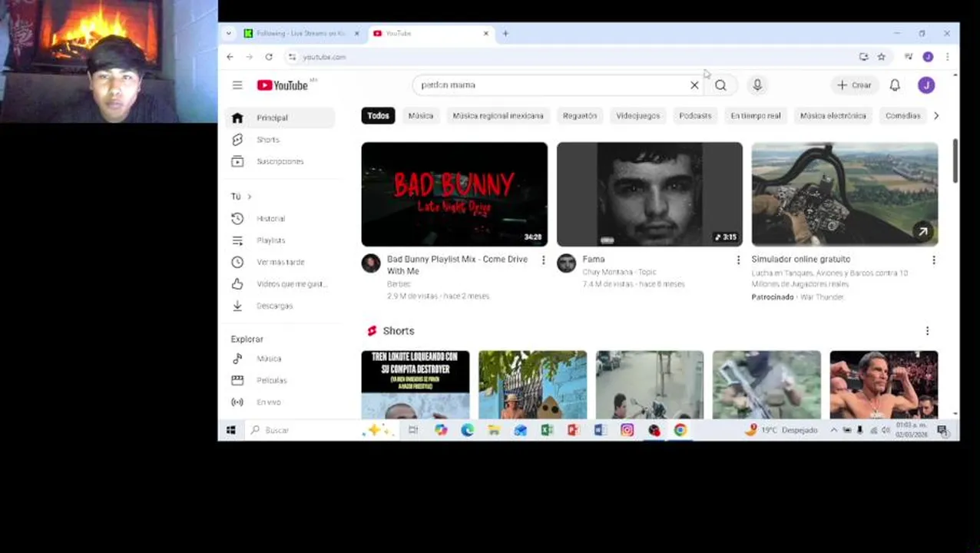Select the Reguetón filter chip
Screen dimensions: 980x553
580,116
